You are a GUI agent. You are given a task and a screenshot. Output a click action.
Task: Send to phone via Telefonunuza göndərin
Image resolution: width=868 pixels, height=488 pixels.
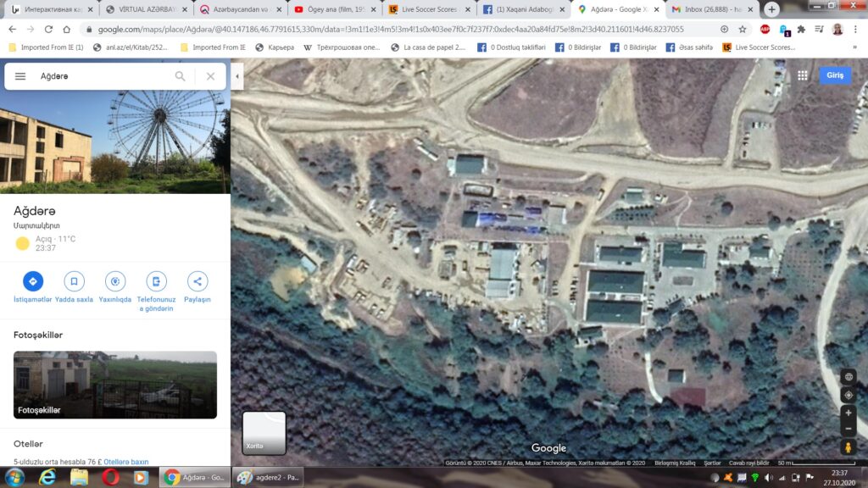point(156,281)
